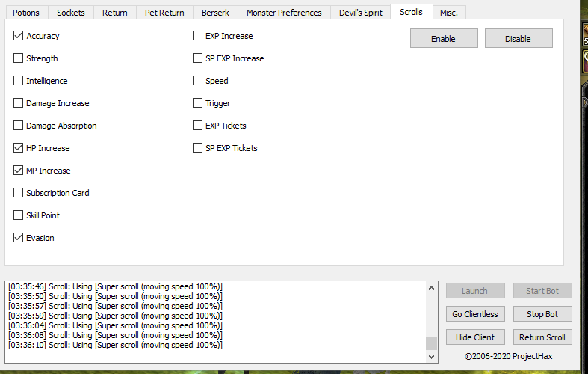Hide the game client window
The width and height of the screenshot is (588, 374).
(475, 337)
